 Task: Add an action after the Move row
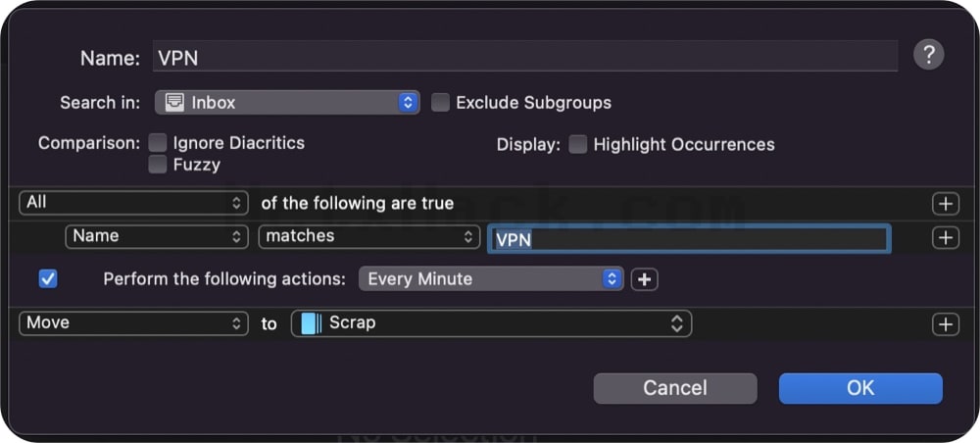(946, 323)
